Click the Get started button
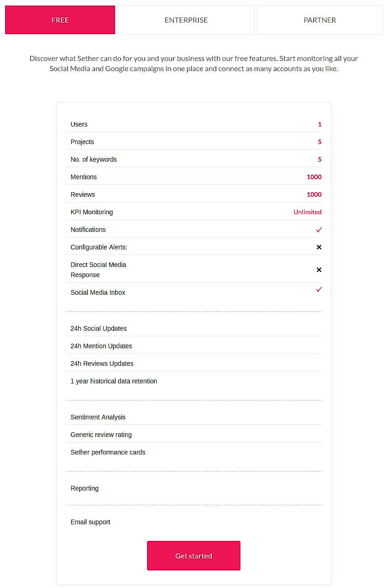The image size is (388, 588). tap(193, 556)
